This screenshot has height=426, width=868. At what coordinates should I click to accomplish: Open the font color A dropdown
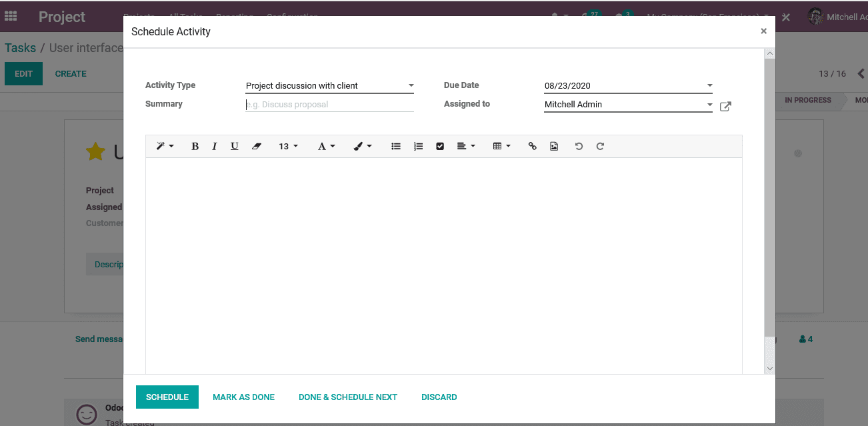point(326,146)
